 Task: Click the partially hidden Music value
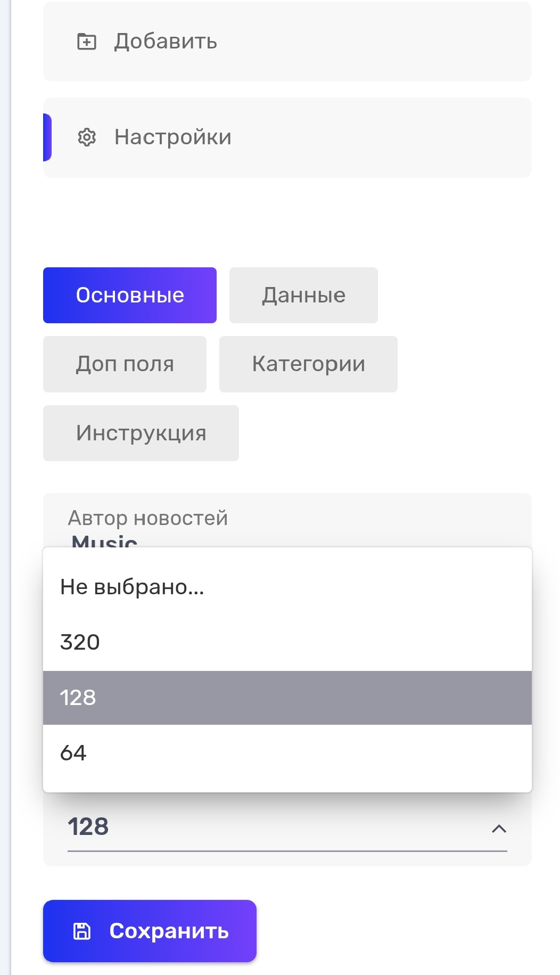[x=104, y=540]
